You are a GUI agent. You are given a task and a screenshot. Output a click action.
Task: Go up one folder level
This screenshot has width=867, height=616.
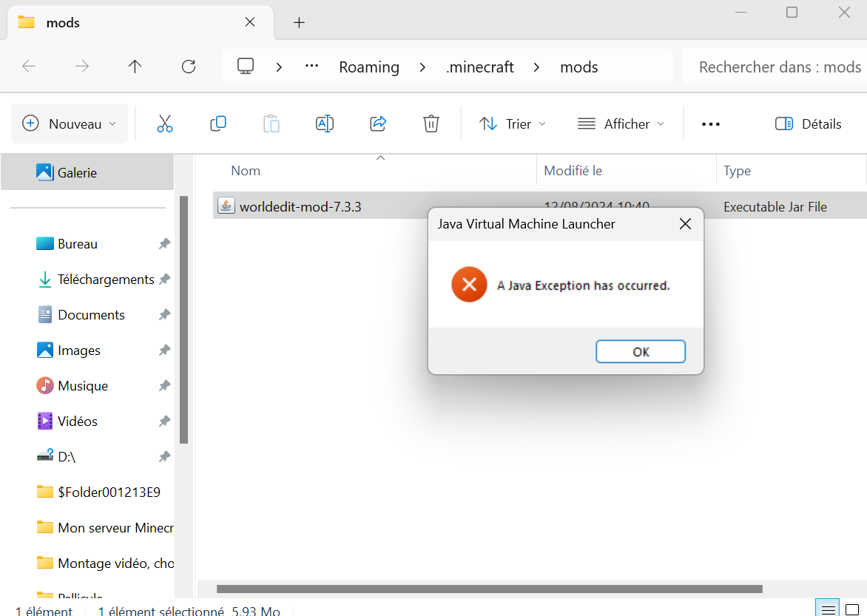[135, 67]
